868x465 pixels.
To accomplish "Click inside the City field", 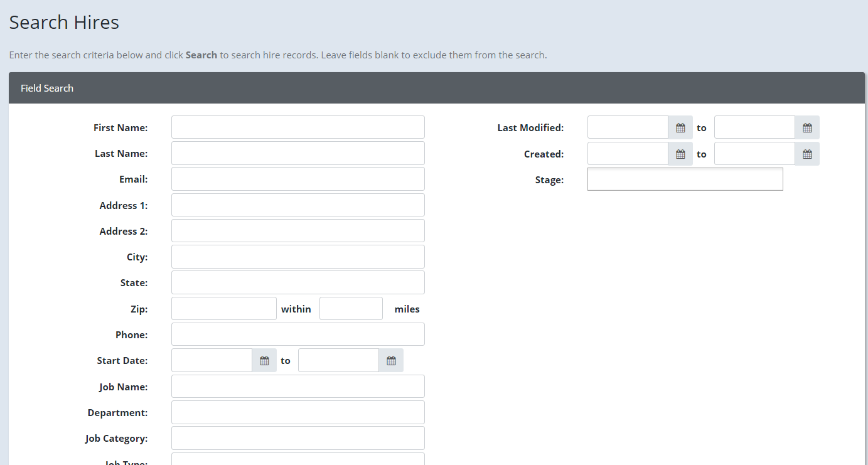I will pos(297,256).
